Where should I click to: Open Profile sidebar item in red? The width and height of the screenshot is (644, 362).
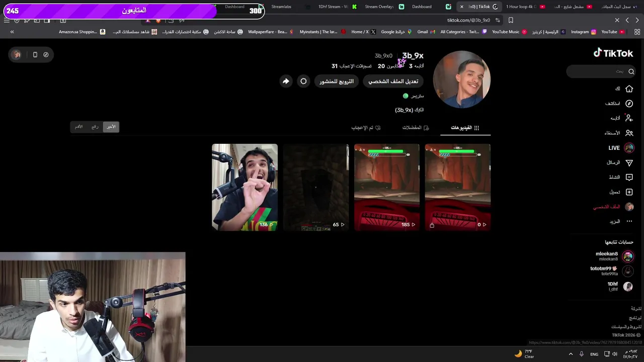click(x=613, y=207)
